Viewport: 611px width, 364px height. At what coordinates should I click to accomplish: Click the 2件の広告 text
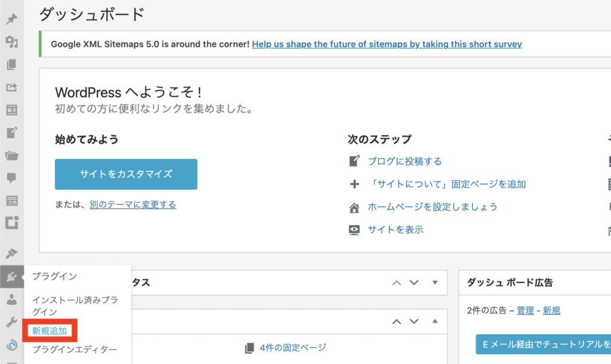[487, 311]
